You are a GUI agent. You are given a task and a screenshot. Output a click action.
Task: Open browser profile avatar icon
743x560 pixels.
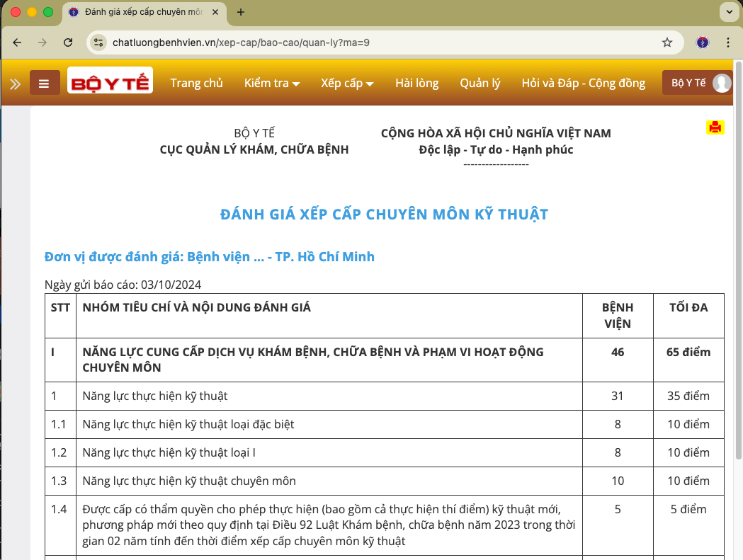tap(702, 42)
